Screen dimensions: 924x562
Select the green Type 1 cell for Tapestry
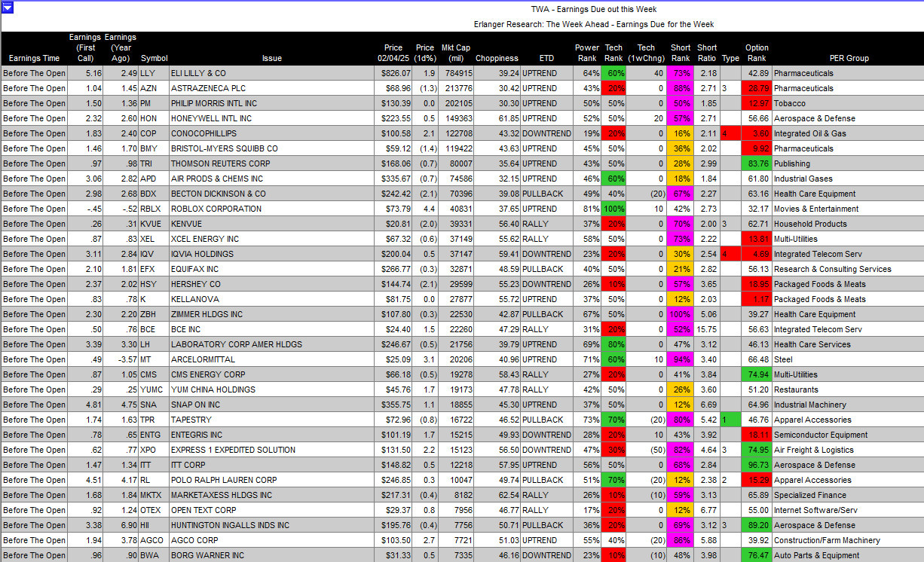coord(730,420)
